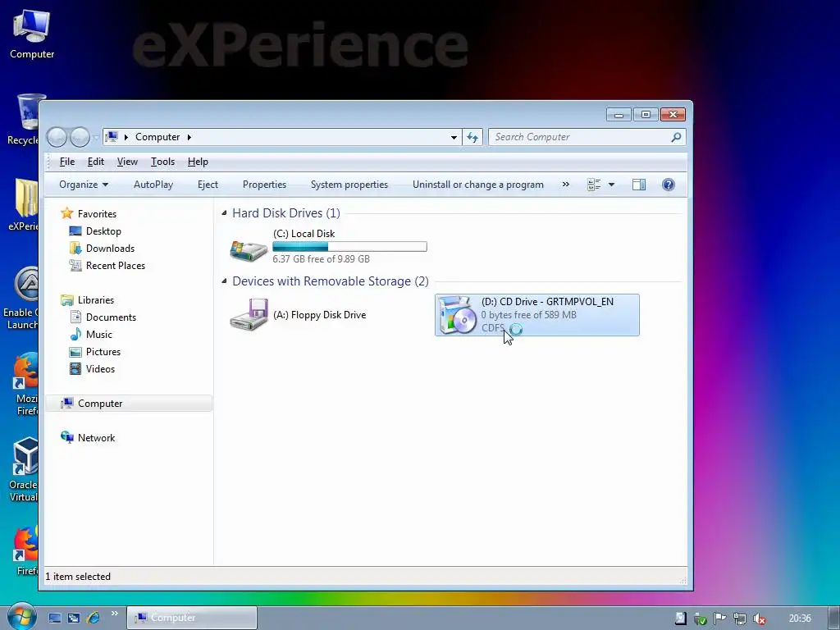Open Favorites star icon in navigation pane
This screenshot has height=630, width=840.
[x=67, y=213]
